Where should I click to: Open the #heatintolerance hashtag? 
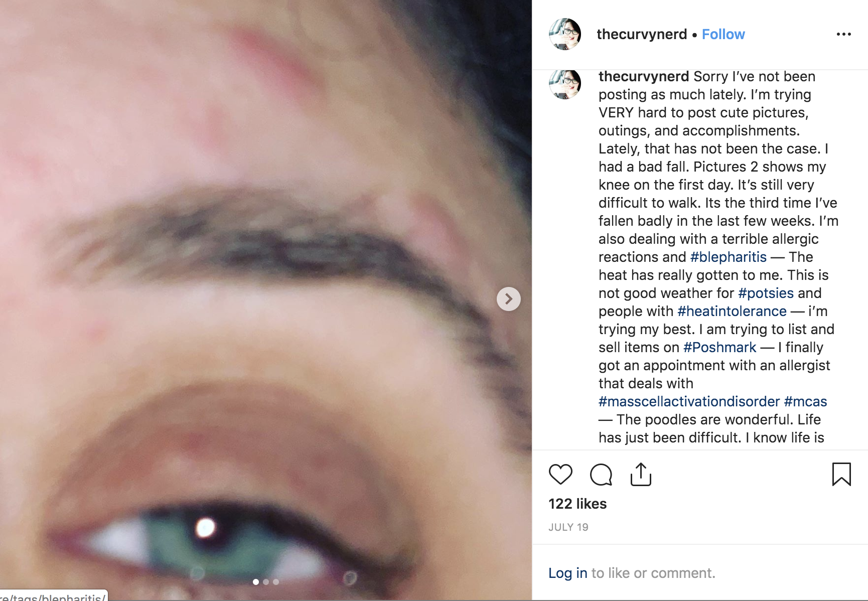pos(732,311)
